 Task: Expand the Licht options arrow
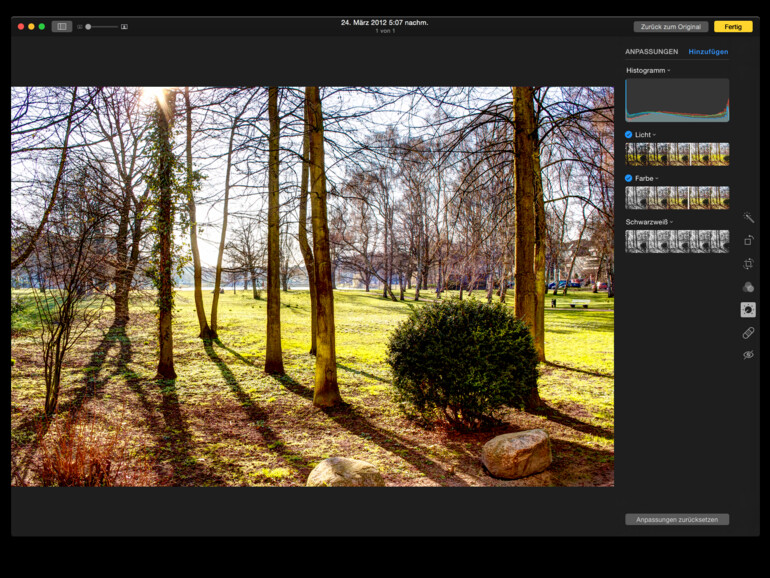tap(655, 134)
